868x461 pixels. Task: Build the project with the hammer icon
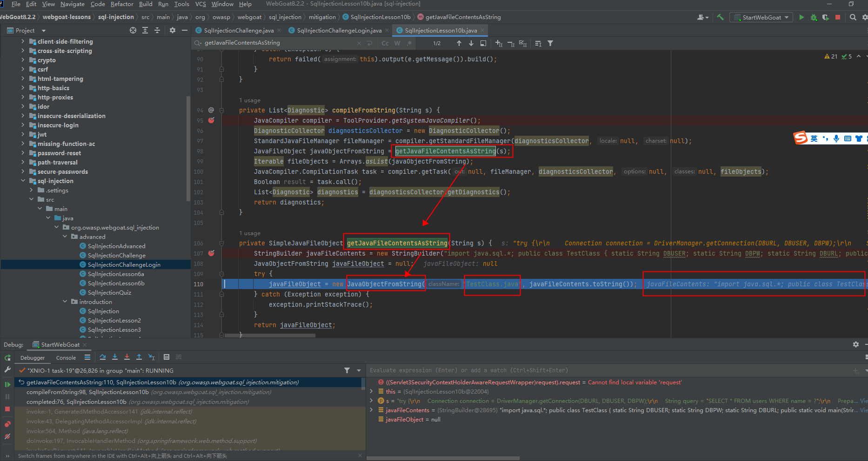(720, 17)
